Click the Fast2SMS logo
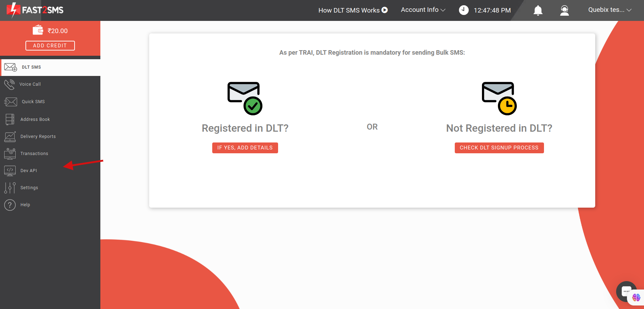This screenshot has height=309, width=644. (x=35, y=10)
